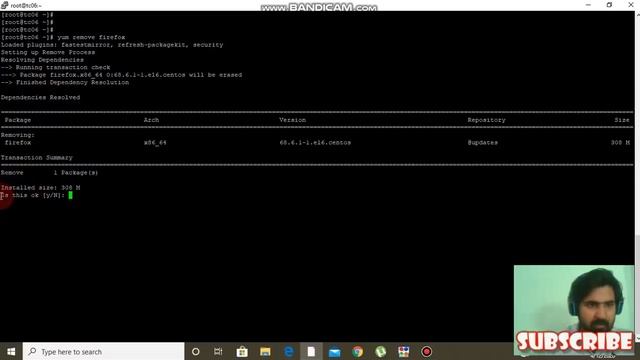
Task: Click the 'Installed size: 308 M' line
Action: coord(40,188)
